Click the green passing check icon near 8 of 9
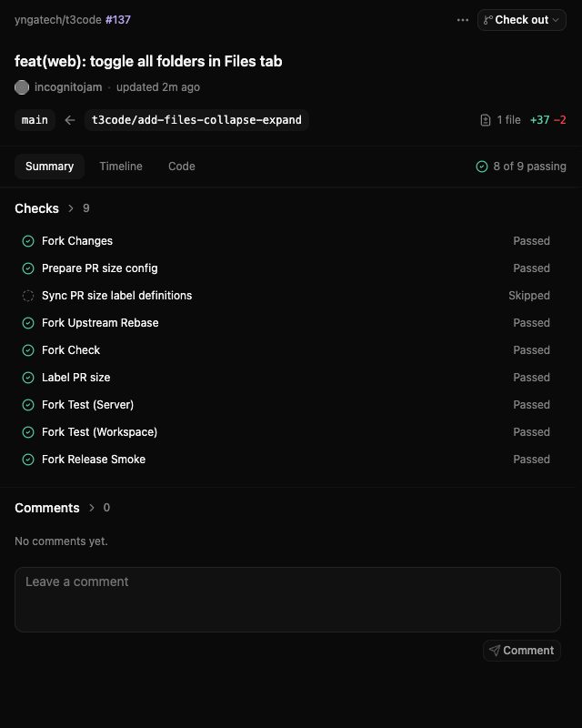This screenshot has height=728, width=582. pyautogui.click(x=482, y=167)
